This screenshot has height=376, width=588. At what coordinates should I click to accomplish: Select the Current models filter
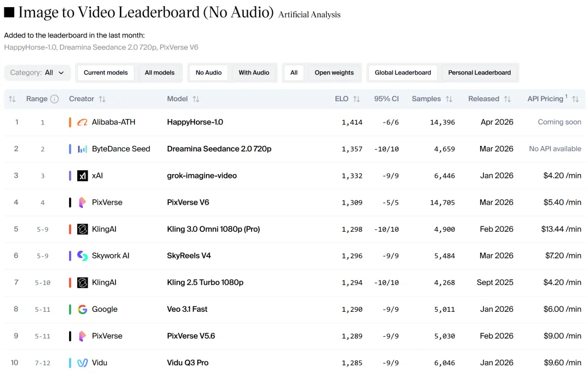(x=106, y=73)
